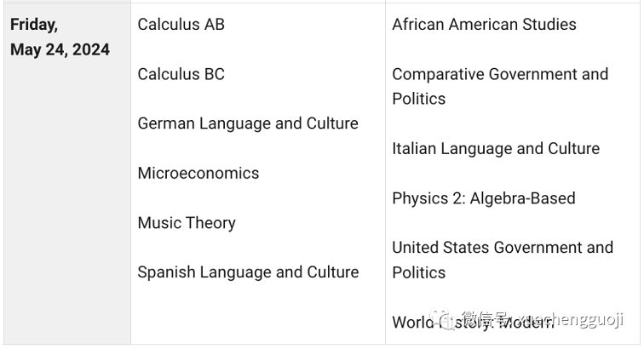Click the May 24, 2024 bold text
Screen dimensions: 644x349
coord(60,49)
